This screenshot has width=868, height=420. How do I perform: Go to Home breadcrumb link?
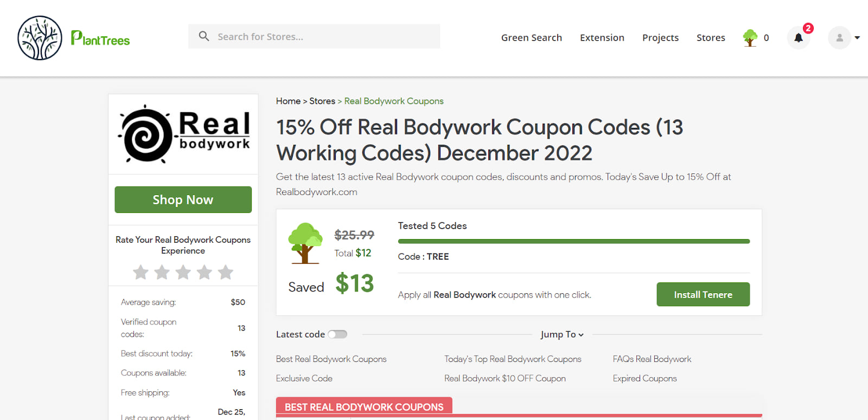(x=288, y=101)
